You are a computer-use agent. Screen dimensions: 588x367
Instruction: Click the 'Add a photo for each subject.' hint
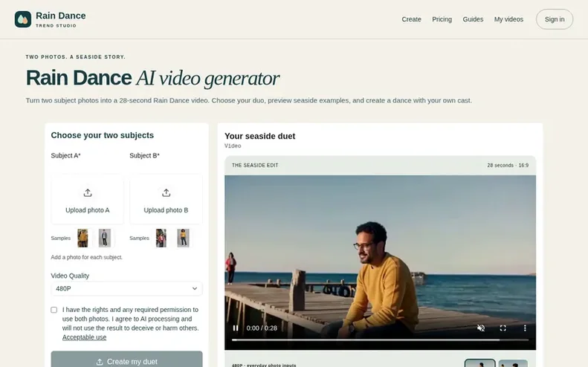(x=87, y=257)
